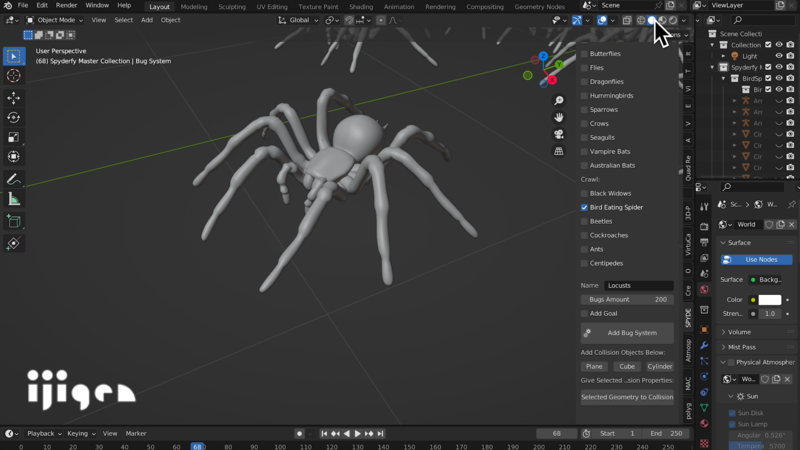The height and width of the screenshot is (450, 800).
Task: Enable the Dragonflies checkbox
Action: [584, 82]
